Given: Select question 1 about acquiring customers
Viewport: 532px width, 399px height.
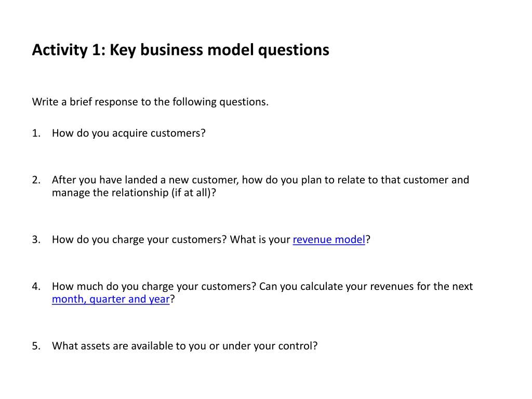Looking at the screenshot, I should coord(129,134).
